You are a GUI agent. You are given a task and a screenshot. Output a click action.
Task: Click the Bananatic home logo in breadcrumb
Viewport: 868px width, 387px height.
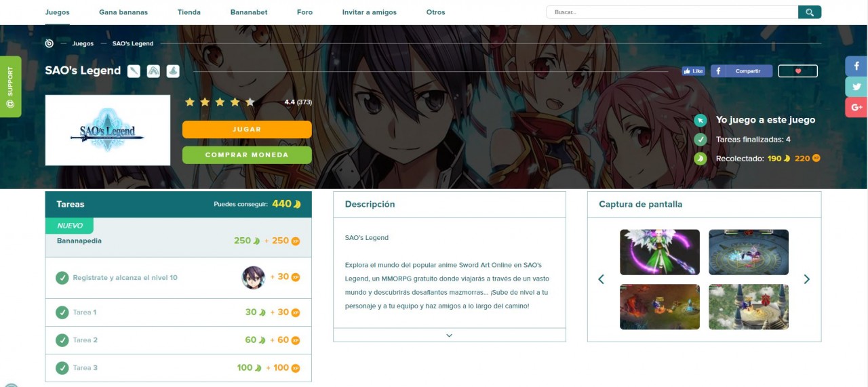[x=49, y=43]
